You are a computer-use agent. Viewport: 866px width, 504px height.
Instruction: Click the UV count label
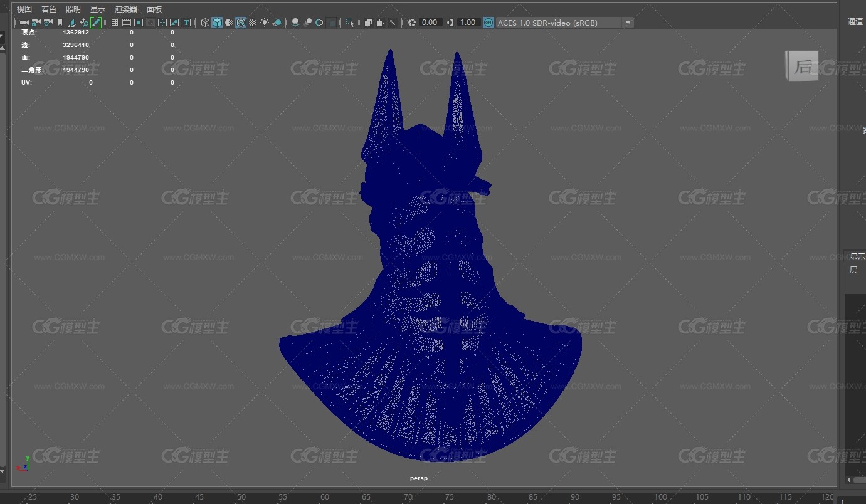point(26,83)
